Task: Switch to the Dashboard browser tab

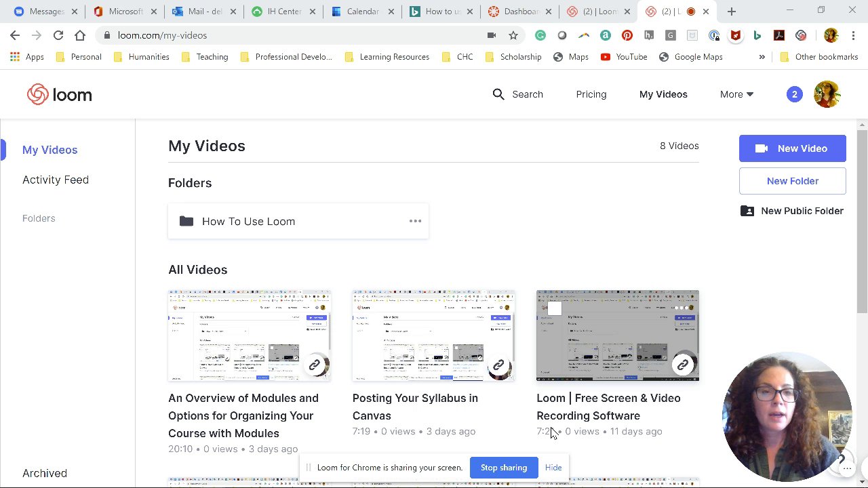Action: pos(519,12)
